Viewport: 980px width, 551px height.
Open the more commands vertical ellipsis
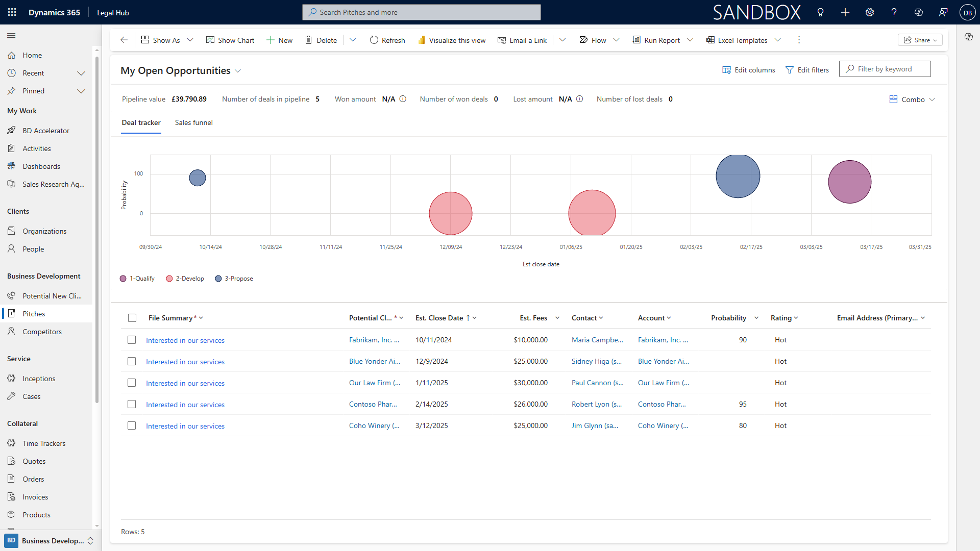point(799,40)
